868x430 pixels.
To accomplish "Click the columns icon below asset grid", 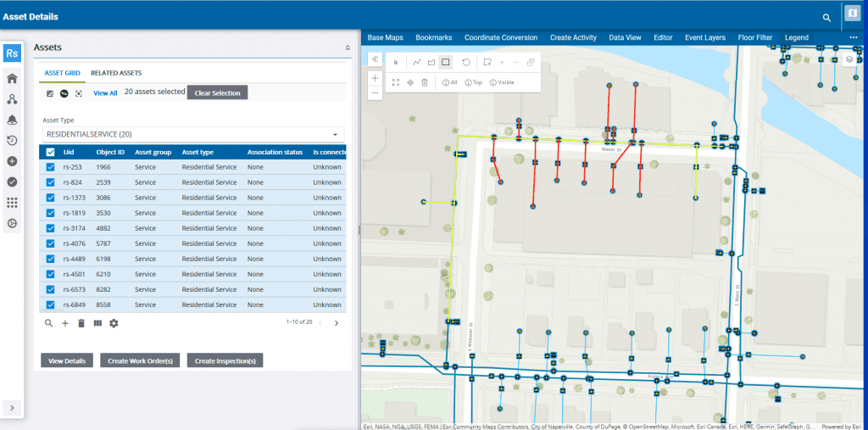I will coord(97,323).
